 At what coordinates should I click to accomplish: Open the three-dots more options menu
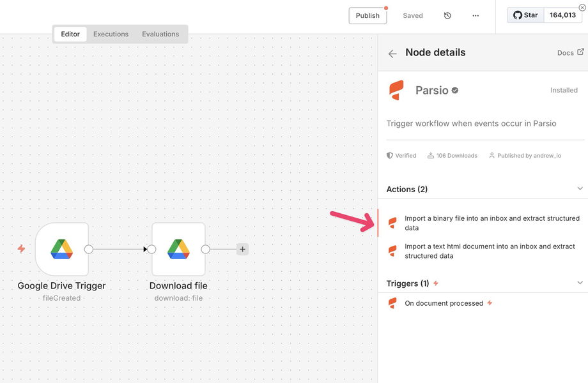coord(476,16)
